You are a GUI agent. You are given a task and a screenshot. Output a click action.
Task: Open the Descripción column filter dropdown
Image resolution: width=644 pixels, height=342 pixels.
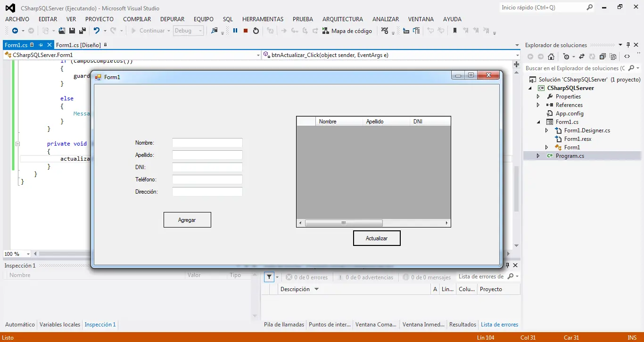[316, 289]
